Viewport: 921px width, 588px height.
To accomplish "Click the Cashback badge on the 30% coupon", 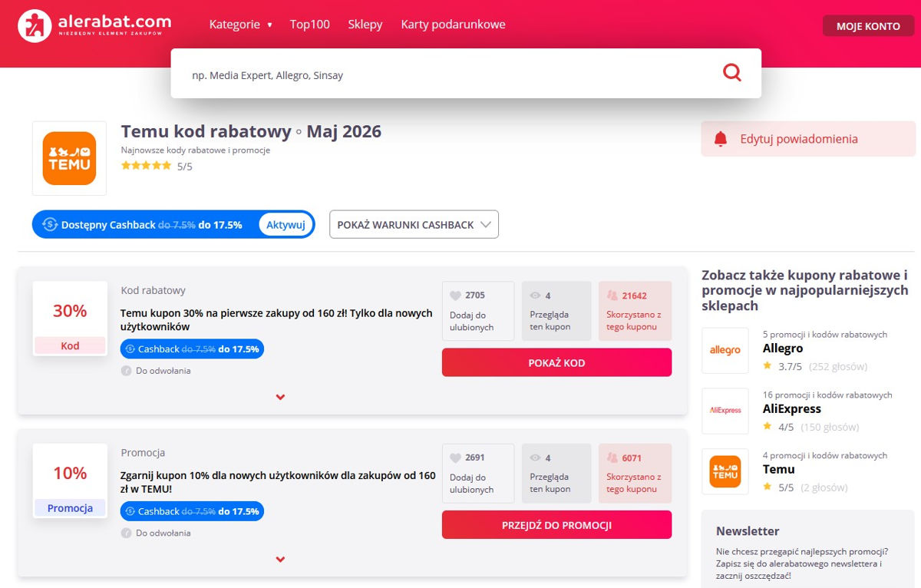I will click(192, 349).
